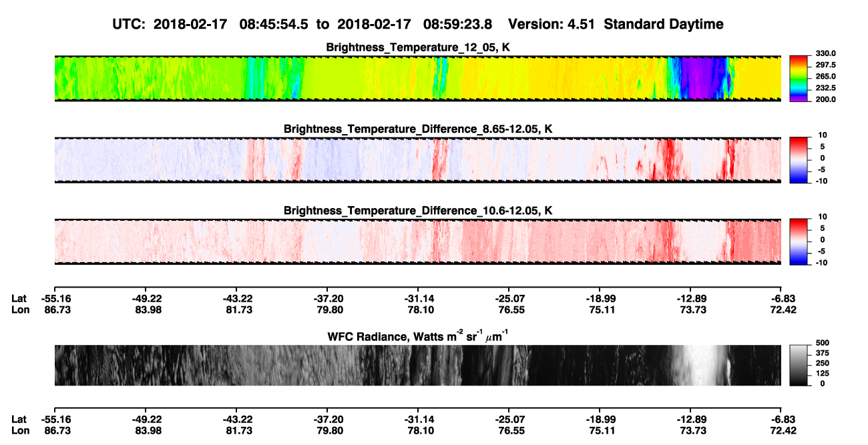Click the grayscale colorbar for WFC Radiance
868x445 pixels.
click(798, 366)
